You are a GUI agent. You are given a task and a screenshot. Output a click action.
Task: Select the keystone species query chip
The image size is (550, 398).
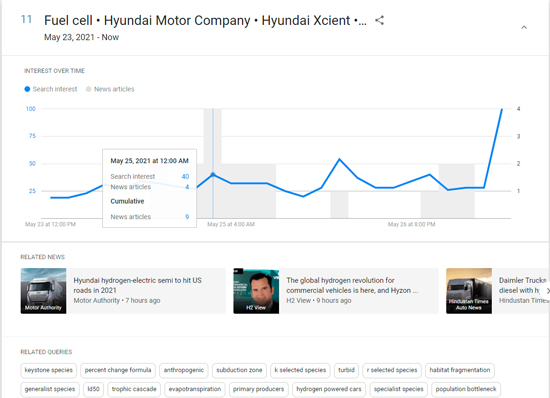tap(48, 370)
